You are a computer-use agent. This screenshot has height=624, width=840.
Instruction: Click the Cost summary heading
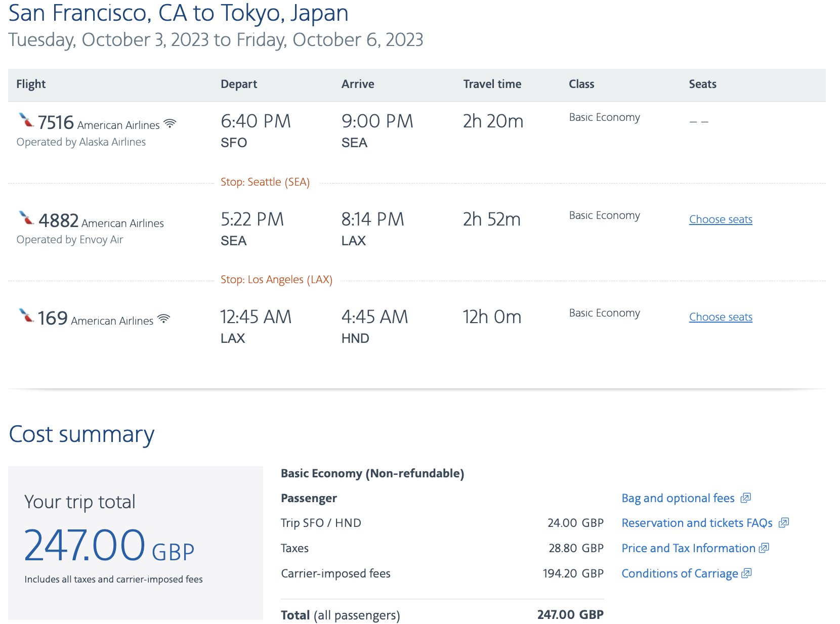pos(81,434)
